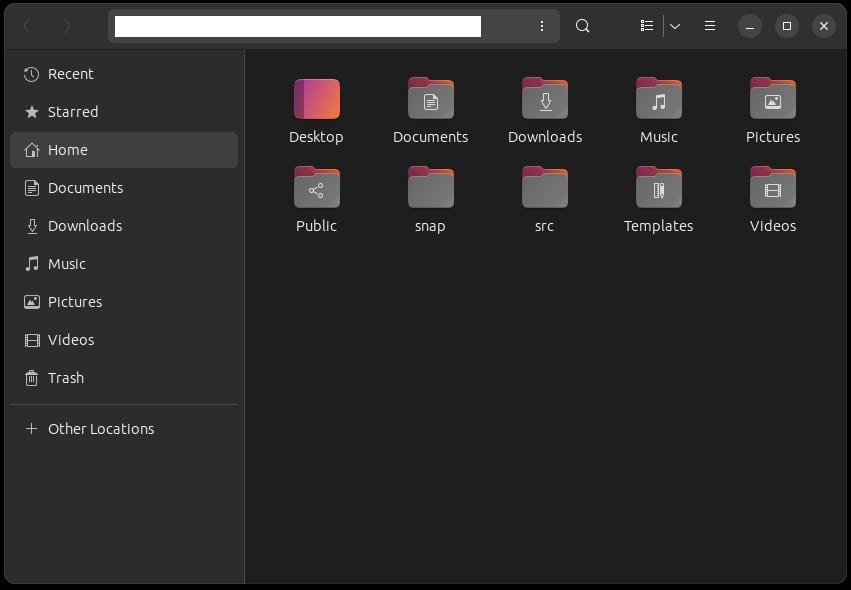This screenshot has width=851, height=590.
Task: Go to Documents in the sidebar
Action: (124, 188)
